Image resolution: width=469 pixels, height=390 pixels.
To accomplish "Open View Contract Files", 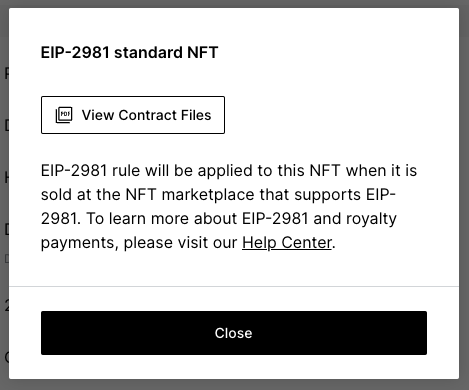I will tap(133, 115).
